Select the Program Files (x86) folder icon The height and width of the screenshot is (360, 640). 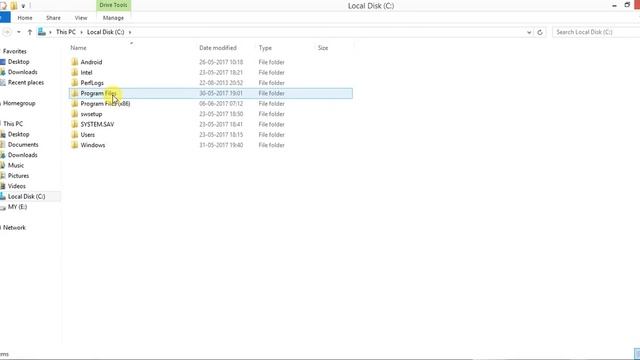pyautogui.click(x=74, y=104)
